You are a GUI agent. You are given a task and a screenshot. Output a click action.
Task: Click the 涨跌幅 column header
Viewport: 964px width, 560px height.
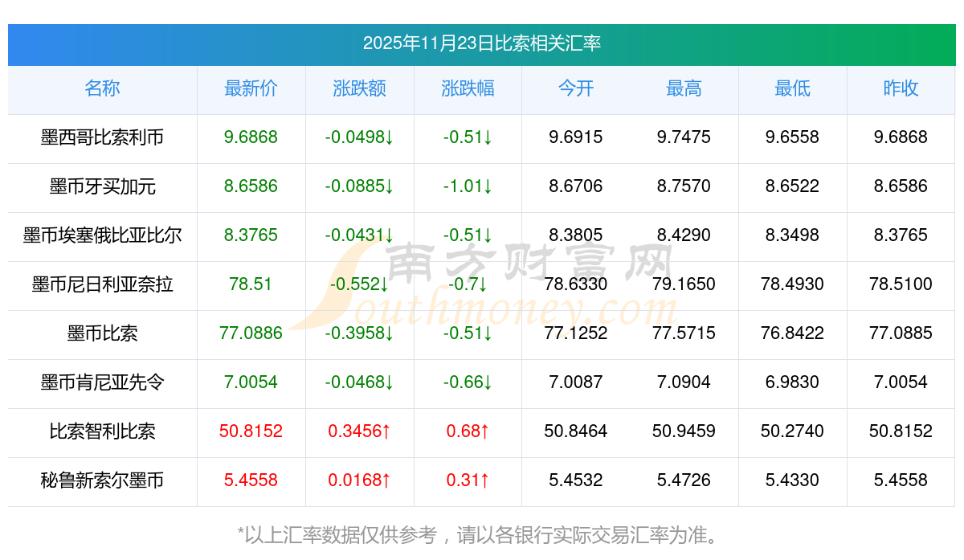(468, 88)
